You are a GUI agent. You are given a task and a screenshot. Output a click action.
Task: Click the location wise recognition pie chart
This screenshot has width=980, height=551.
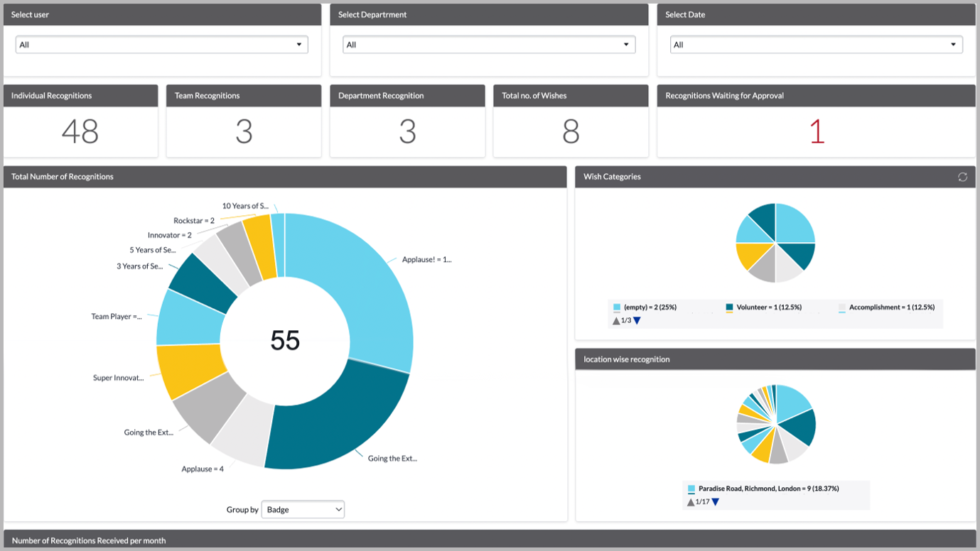[776, 425]
